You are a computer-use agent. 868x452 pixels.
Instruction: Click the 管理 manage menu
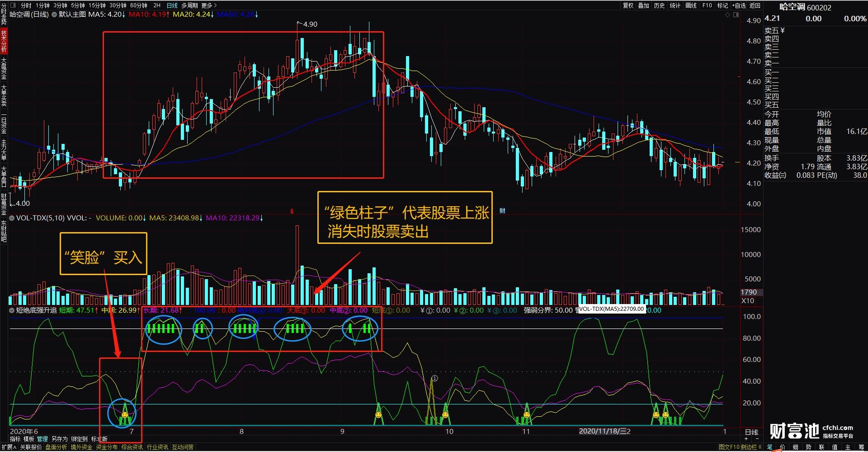42,439
